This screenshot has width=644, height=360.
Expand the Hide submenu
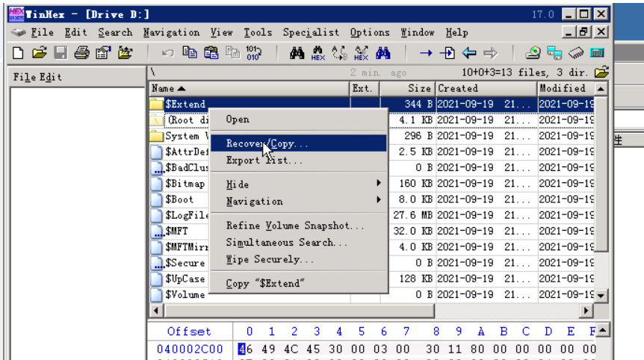point(299,184)
